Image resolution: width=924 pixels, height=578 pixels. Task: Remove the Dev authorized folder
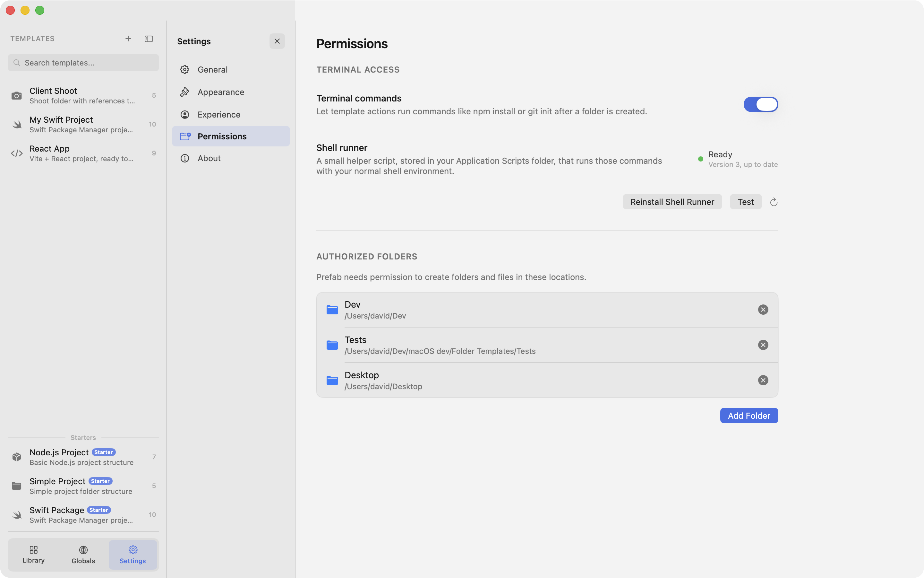[763, 310]
